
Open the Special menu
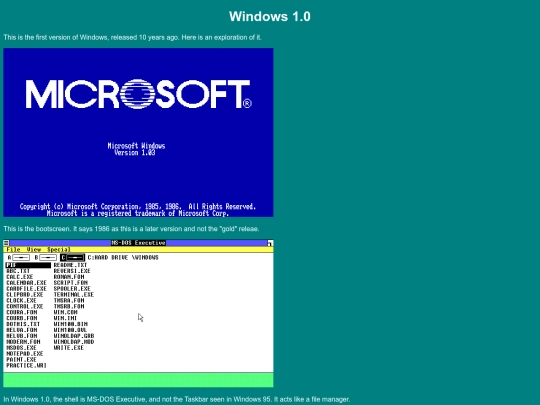[x=59, y=249]
